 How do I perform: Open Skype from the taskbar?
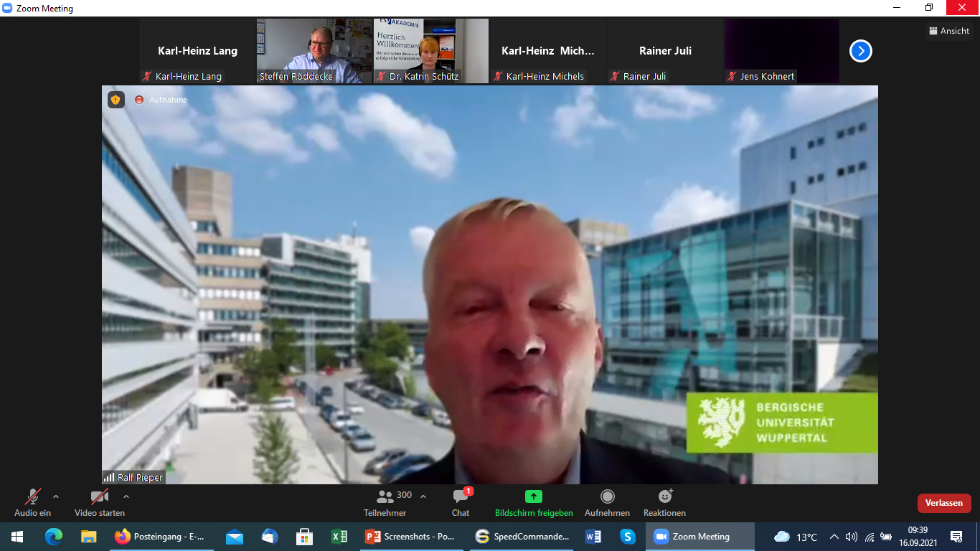coord(628,537)
